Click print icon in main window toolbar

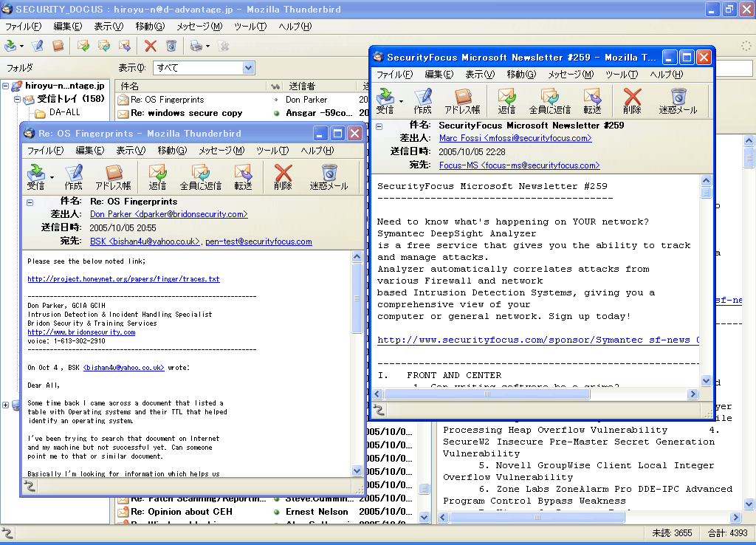click(196, 46)
